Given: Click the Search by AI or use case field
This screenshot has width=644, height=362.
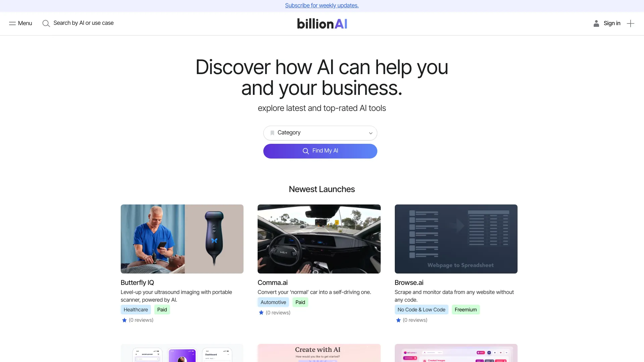Looking at the screenshot, I should coord(83,23).
